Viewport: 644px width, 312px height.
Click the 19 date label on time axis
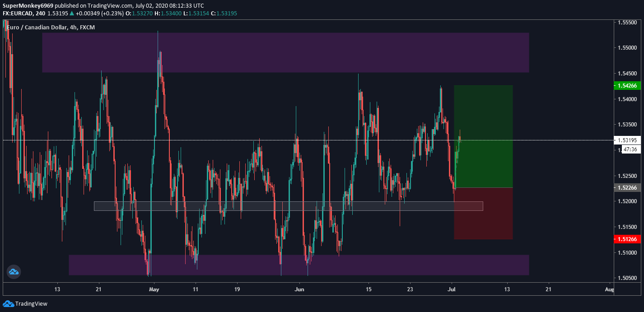click(237, 289)
